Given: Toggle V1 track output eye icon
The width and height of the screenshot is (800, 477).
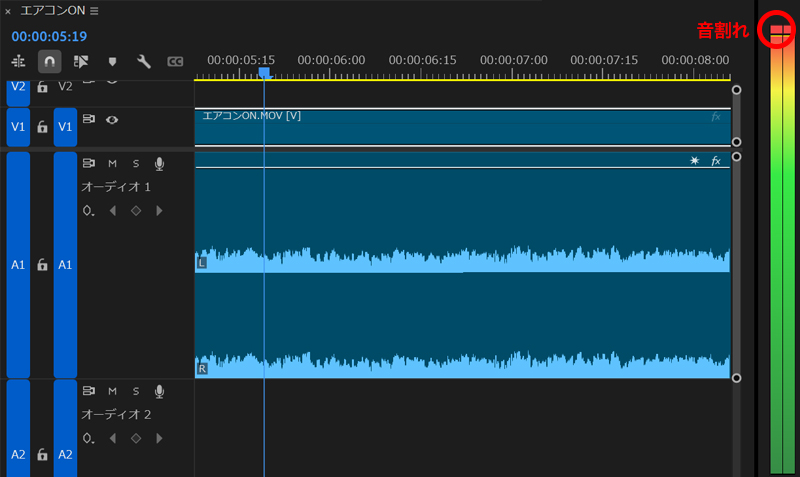Looking at the screenshot, I should 112,119.
